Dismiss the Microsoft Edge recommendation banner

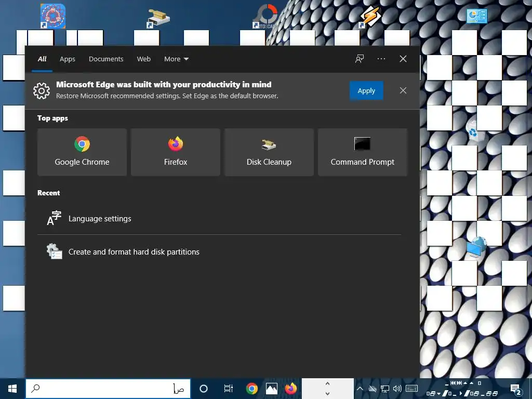point(403,90)
